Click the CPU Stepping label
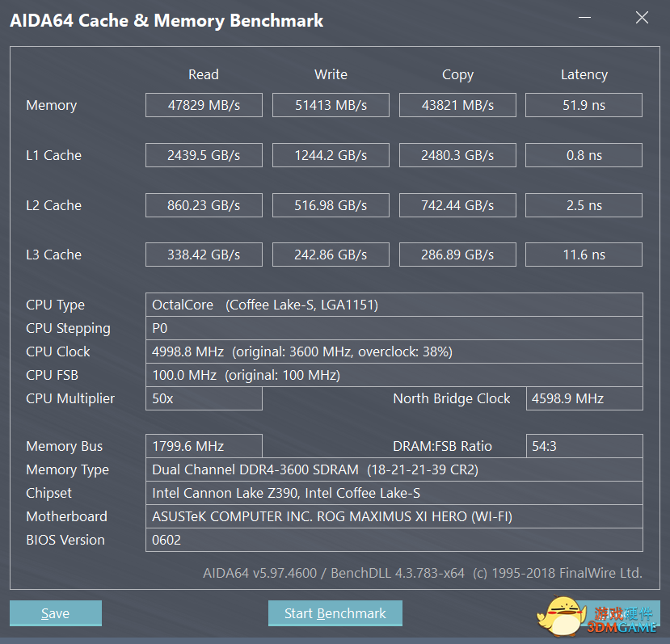The width and height of the screenshot is (670, 644). tap(68, 329)
